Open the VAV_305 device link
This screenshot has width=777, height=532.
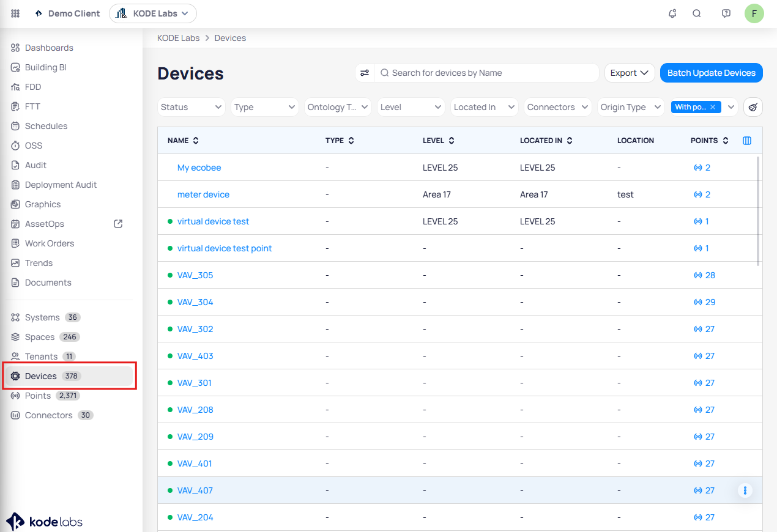pos(195,275)
